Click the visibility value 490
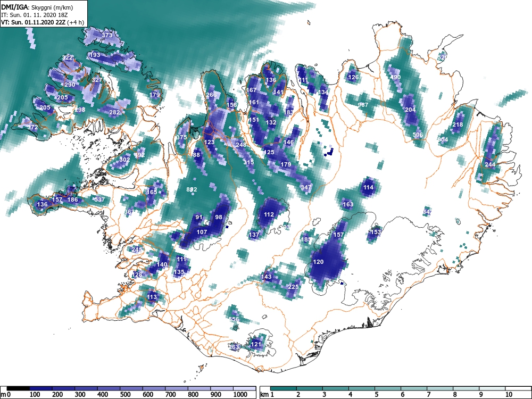The height and width of the screenshot is (399, 532). (395, 77)
